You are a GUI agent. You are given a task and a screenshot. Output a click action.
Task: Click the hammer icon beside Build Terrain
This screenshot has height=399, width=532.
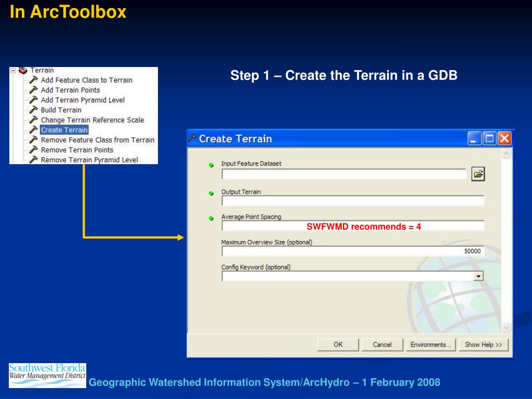(x=33, y=110)
